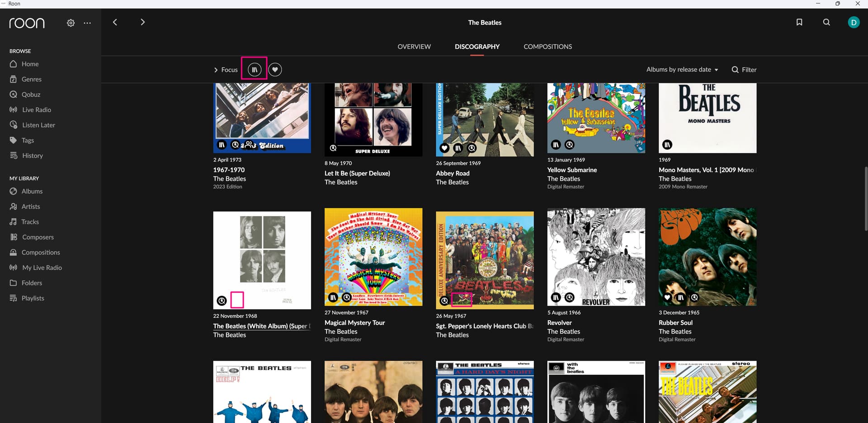Open the Abbey Road album title
Viewport: 868px width, 423px height.
click(x=453, y=173)
